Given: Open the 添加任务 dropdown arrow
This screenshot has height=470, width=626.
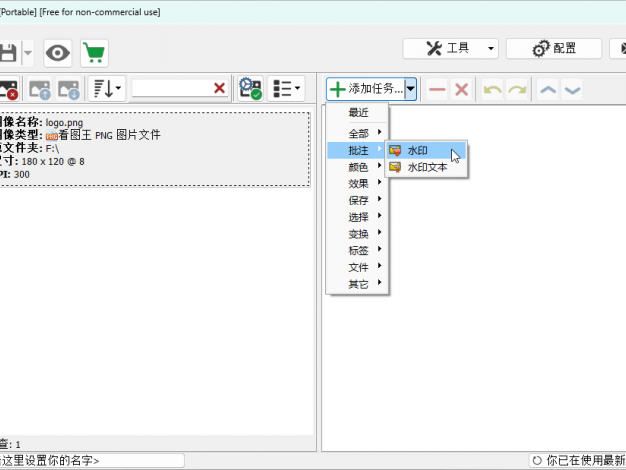Looking at the screenshot, I should coord(410,89).
